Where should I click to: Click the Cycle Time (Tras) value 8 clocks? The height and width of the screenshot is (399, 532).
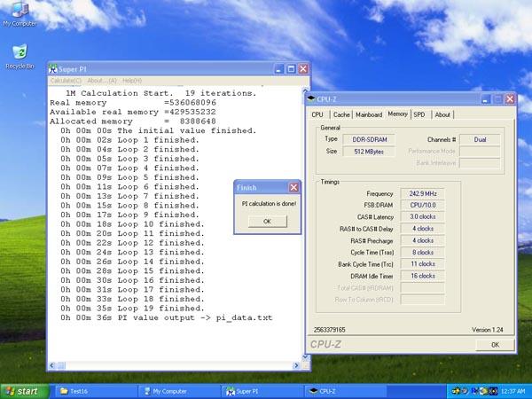pos(423,253)
